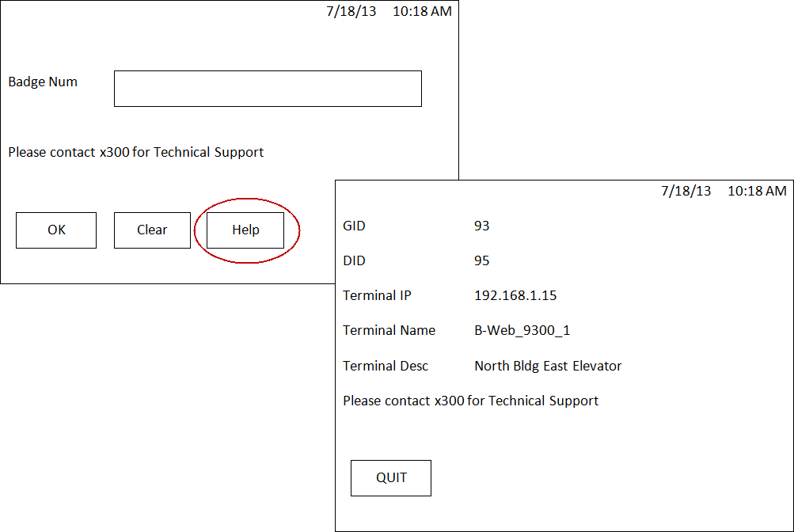Viewport: 794px width, 532px height.
Task: Clear the badge number entry
Action: [153, 230]
